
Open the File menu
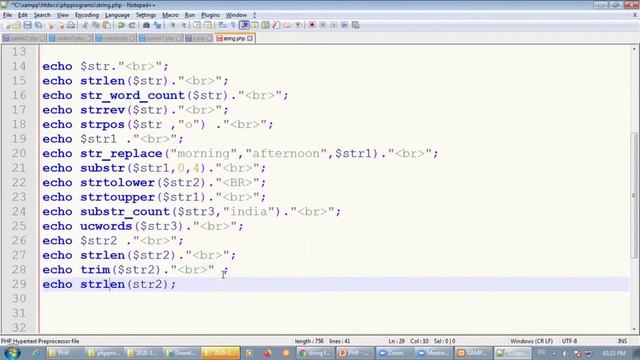coord(7,15)
